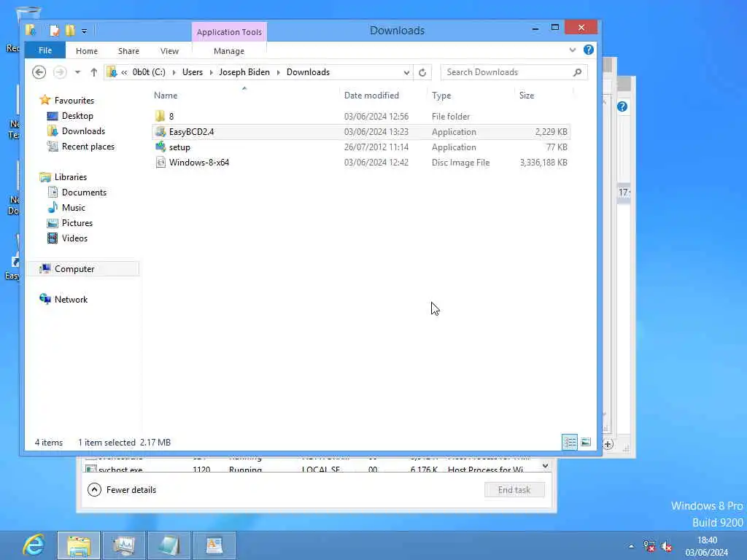
Task: Go up one folder level arrow
Action: click(x=94, y=72)
